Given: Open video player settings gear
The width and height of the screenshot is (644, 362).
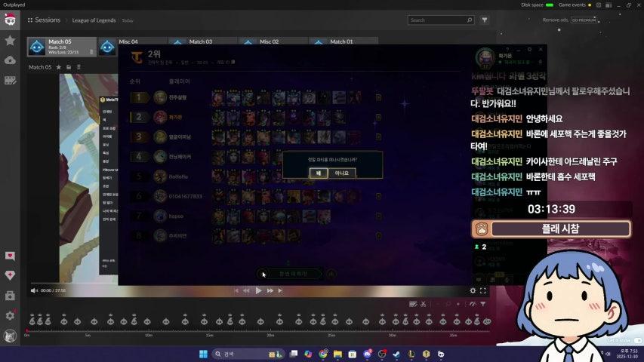Looking at the screenshot, I should click(473, 290).
